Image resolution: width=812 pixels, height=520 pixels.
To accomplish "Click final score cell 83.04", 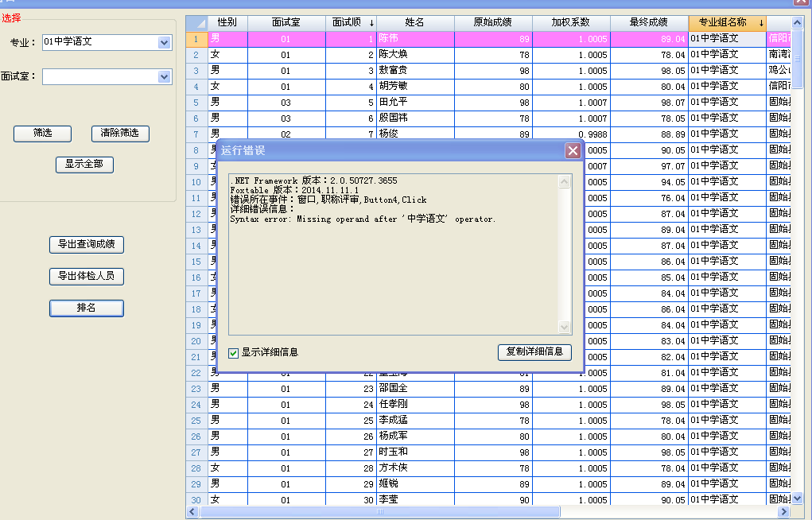I will pyautogui.click(x=650, y=341).
